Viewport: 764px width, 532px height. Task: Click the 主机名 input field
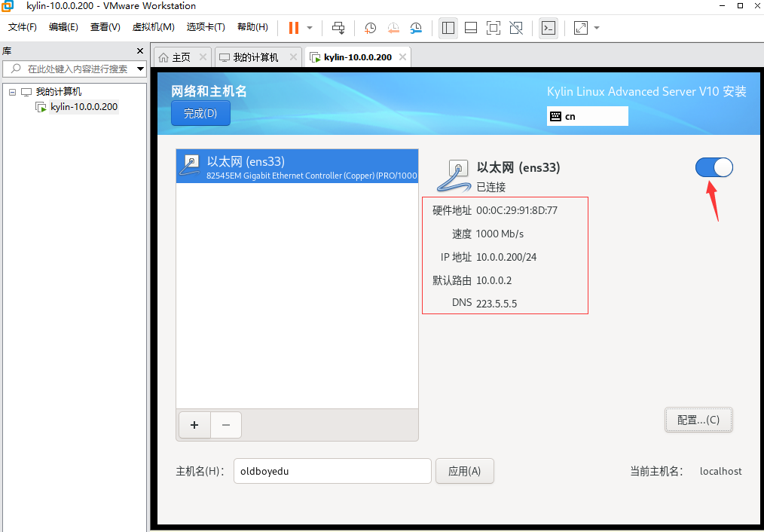(332, 471)
